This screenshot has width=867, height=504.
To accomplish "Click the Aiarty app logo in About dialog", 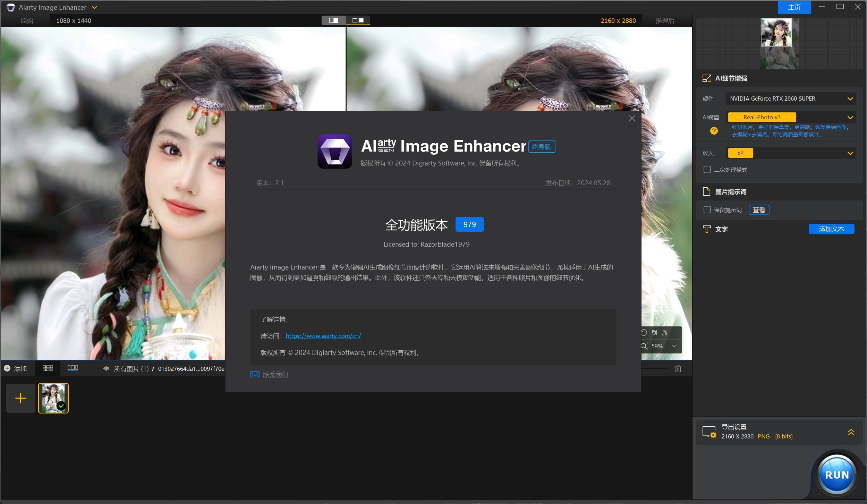I will point(334,152).
